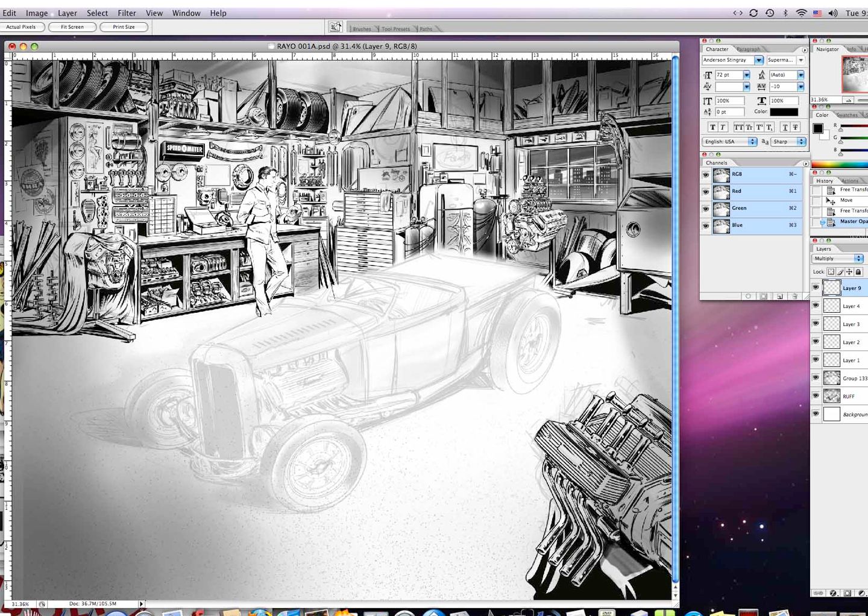Toggle Green channel visibility eye
The width and height of the screenshot is (868, 616).
click(x=706, y=209)
